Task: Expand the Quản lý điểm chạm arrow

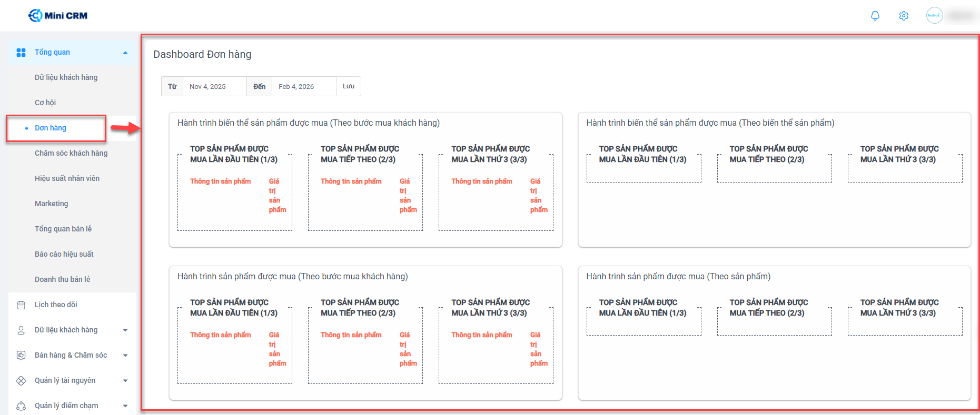Action: click(x=125, y=406)
